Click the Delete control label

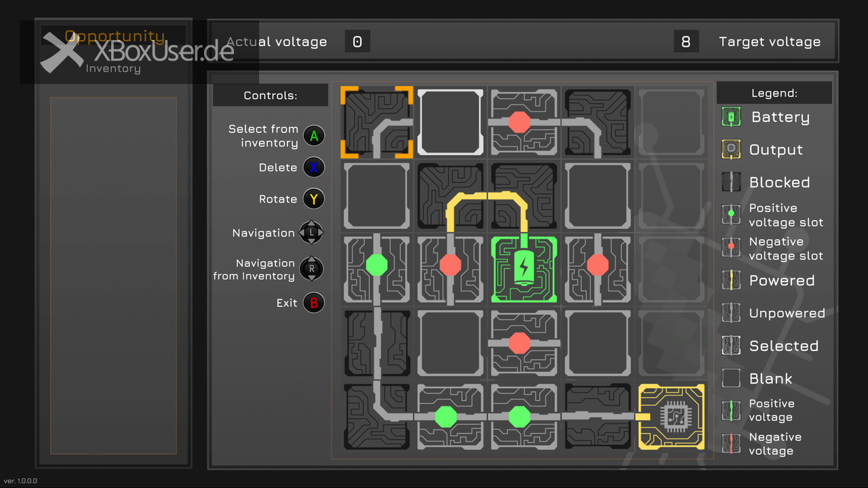pos(278,167)
